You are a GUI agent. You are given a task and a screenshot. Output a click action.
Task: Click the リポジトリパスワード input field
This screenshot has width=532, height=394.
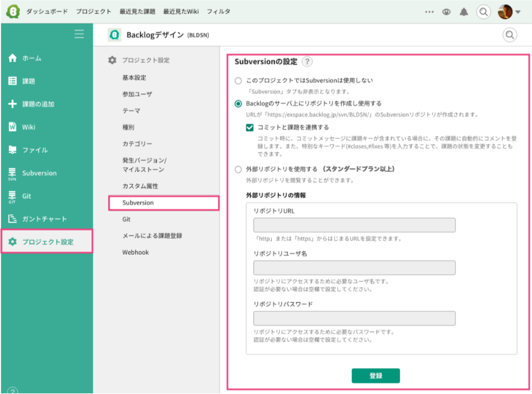(x=354, y=319)
